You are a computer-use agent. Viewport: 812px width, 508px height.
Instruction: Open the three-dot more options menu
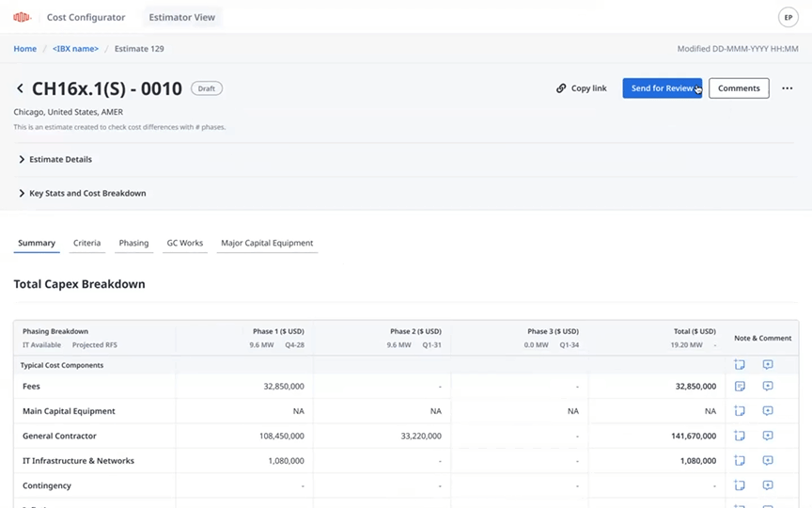(788, 88)
